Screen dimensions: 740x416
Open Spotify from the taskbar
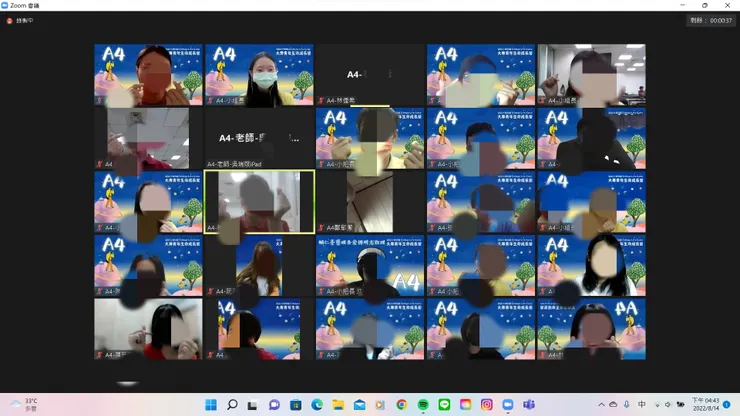(x=423, y=405)
